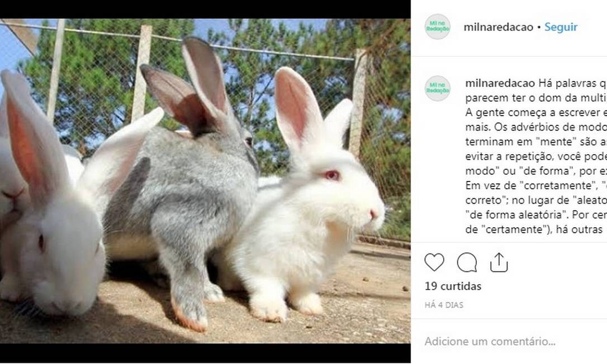This screenshot has height=364, width=607.
Task: Open comments via speech bubble icon
Action: click(467, 262)
